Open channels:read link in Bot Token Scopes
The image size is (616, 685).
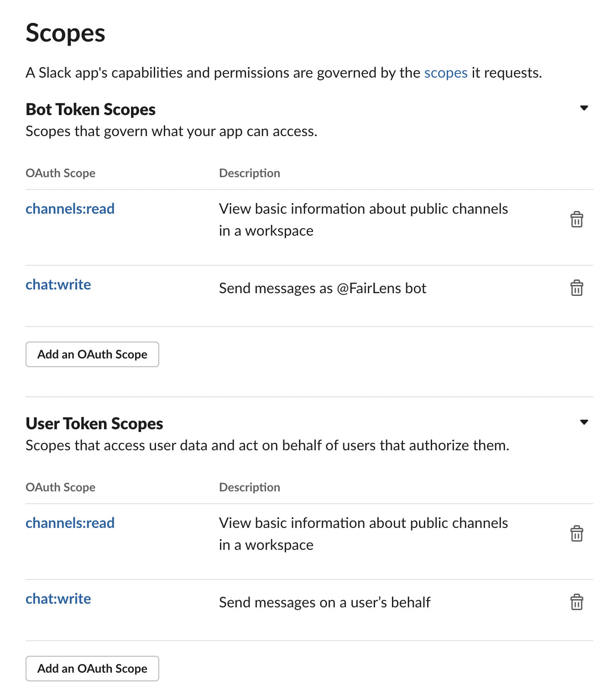70,209
